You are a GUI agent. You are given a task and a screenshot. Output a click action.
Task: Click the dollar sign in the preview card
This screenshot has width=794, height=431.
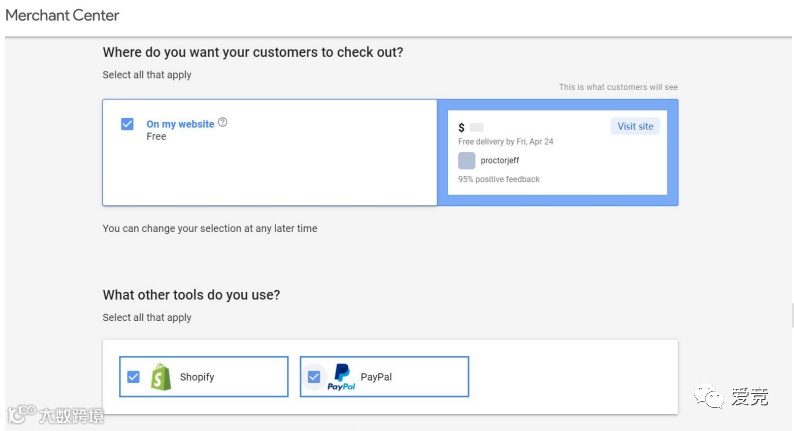point(461,128)
